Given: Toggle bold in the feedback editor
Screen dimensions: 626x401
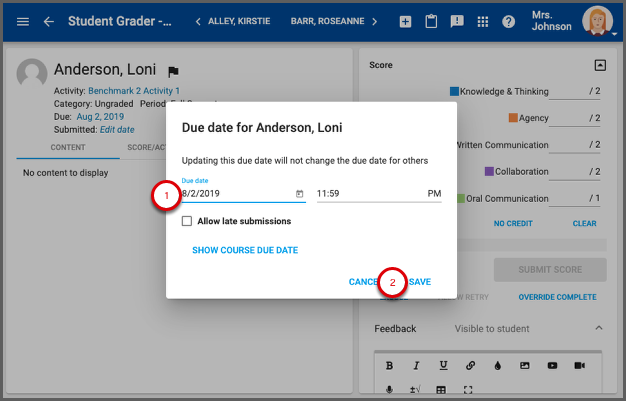Looking at the screenshot, I should click(389, 365).
